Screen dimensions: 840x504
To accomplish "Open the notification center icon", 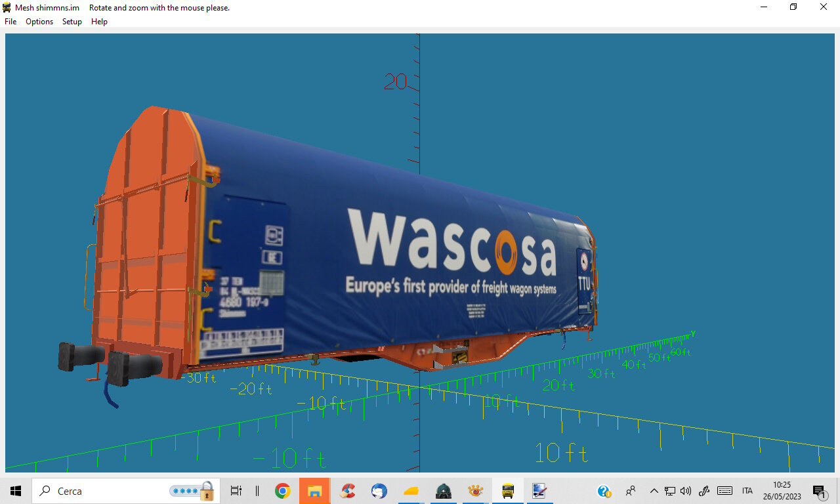I will tap(819, 491).
